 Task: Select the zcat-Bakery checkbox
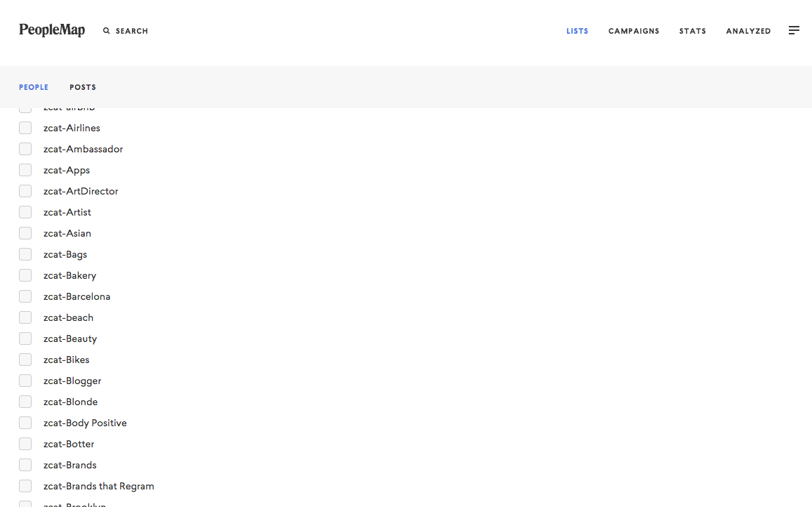pyautogui.click(x=25, y=275)
